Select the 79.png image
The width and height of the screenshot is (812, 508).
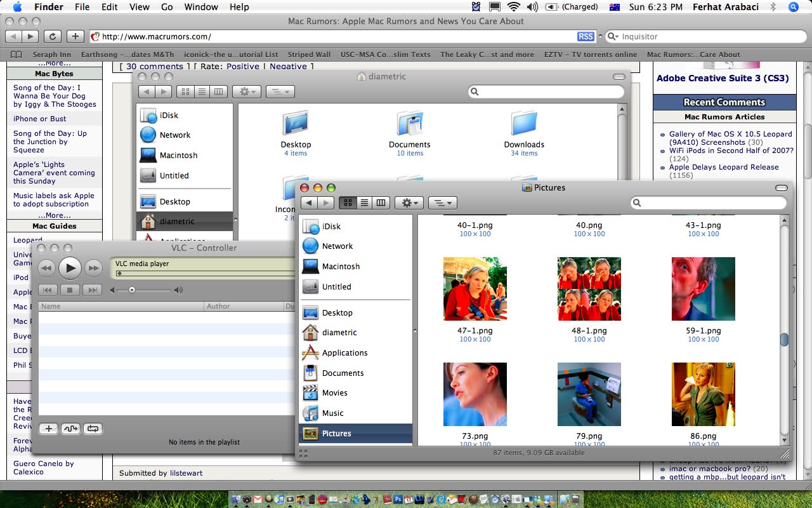(589, 394)
